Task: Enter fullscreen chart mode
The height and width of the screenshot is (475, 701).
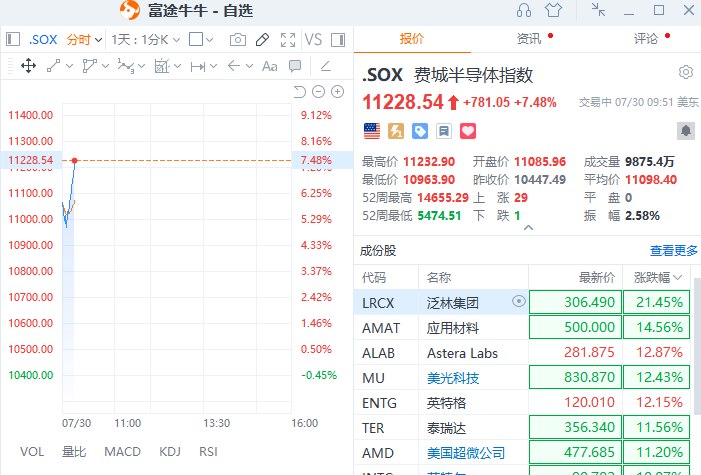Action: pos(288,40)
